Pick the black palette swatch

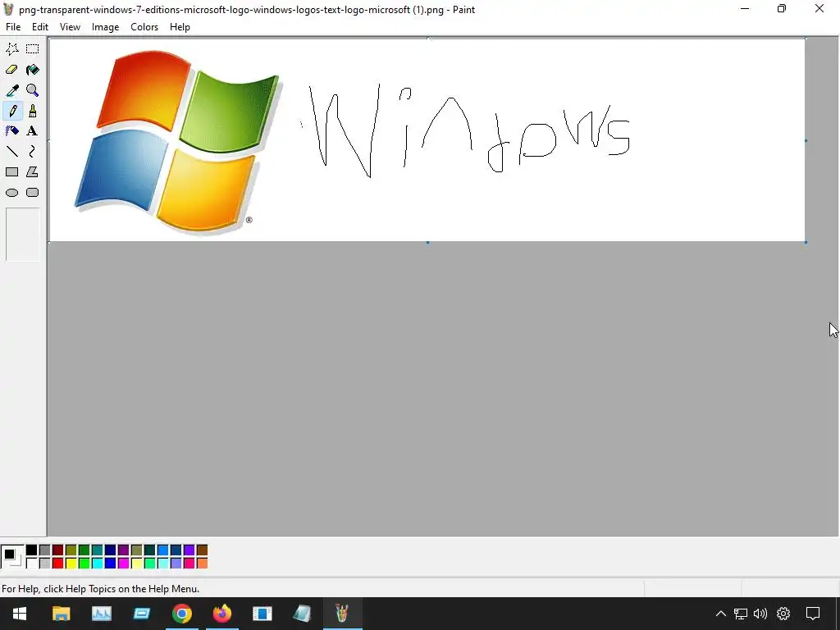(32, 550)
